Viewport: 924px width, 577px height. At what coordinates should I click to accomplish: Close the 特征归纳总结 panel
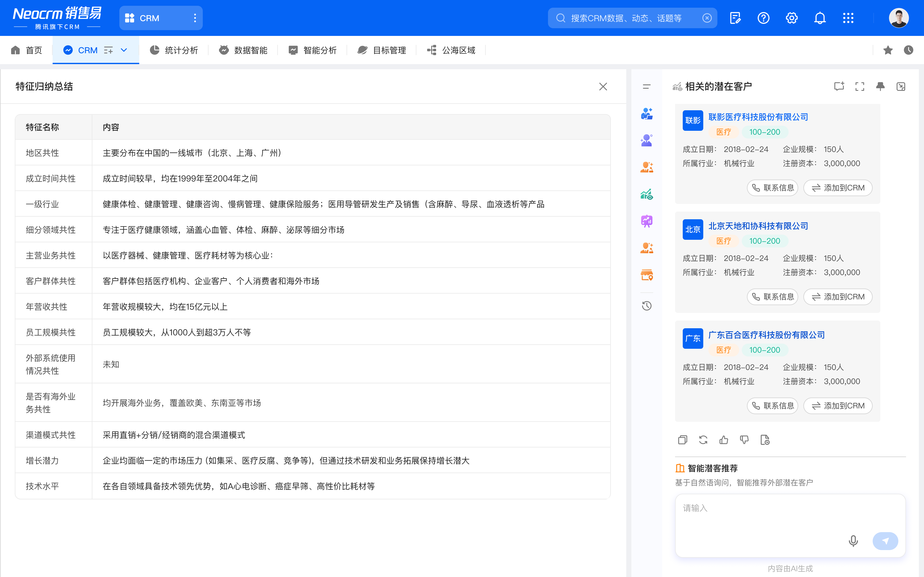603,87
